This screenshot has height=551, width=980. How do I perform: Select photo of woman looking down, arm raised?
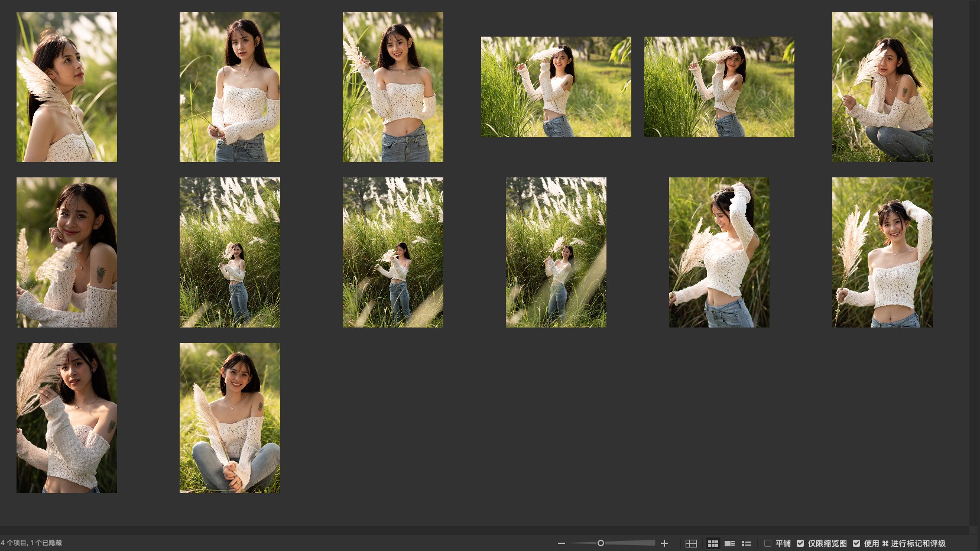(719, 252)
